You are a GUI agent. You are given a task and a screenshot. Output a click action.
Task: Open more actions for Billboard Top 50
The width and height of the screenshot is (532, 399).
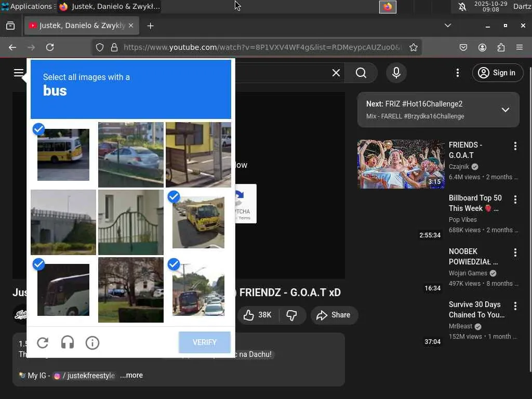[x=515, y=199]
